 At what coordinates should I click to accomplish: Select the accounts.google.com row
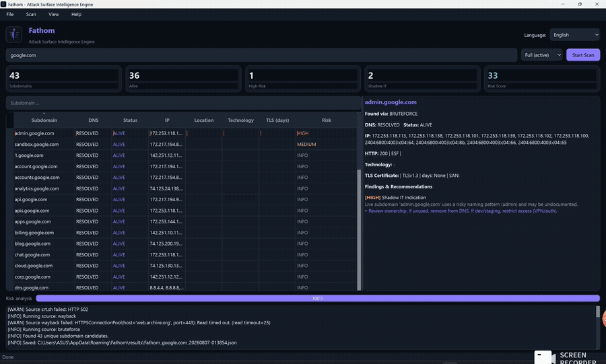[x=185, y=178]
